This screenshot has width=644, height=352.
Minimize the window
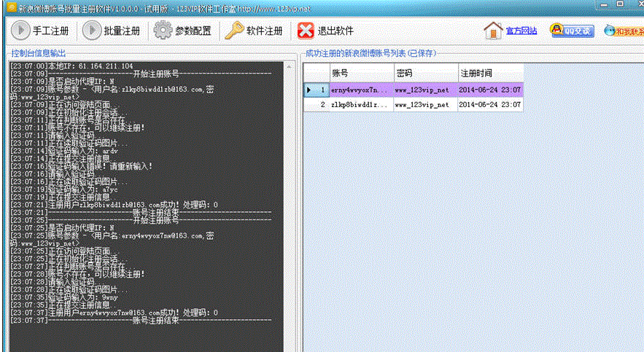pyautogui.click(x=604, y=4)
